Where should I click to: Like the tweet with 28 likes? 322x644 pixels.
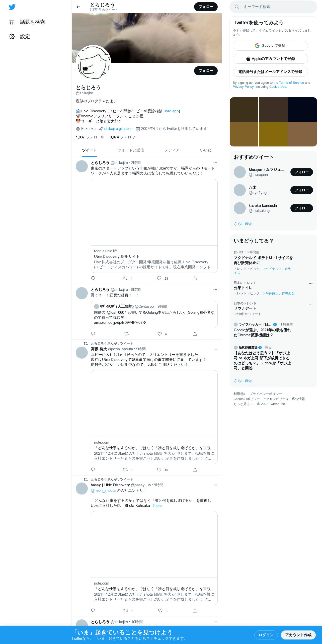coord(159,278)
